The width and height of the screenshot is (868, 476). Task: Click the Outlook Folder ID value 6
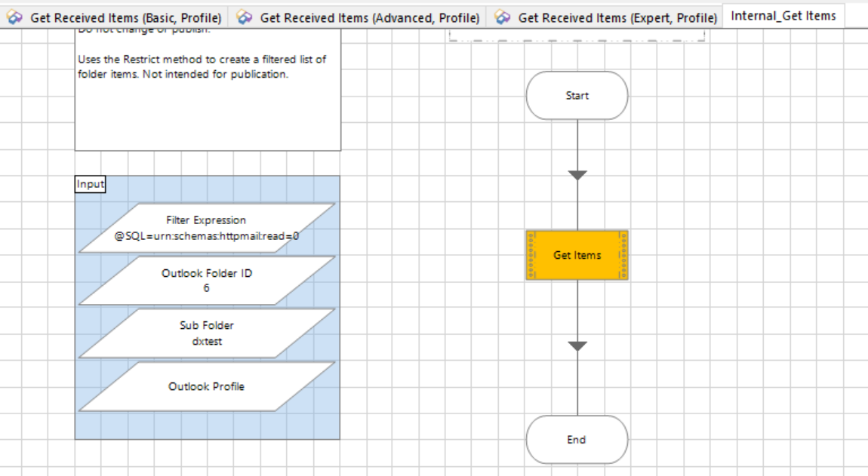tap(207, 288)
